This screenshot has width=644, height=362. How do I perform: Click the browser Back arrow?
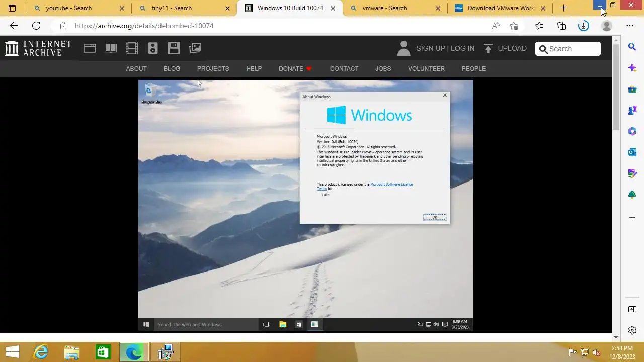click(14, 26)
